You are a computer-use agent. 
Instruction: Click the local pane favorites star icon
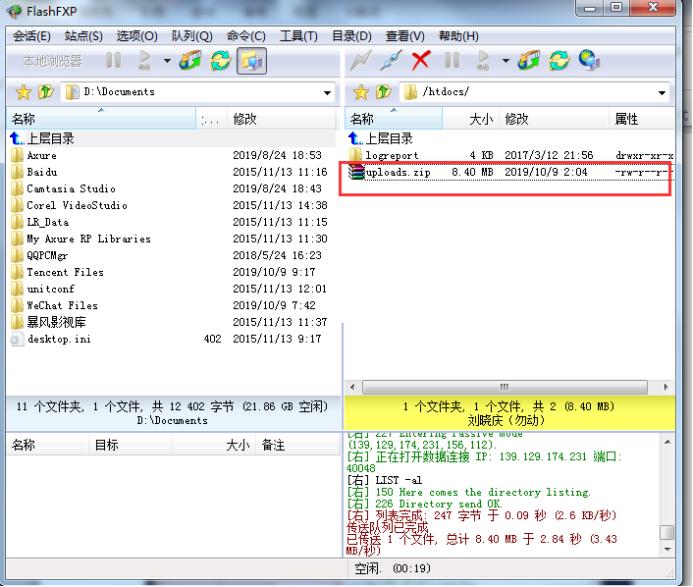(x=23, y=92)
